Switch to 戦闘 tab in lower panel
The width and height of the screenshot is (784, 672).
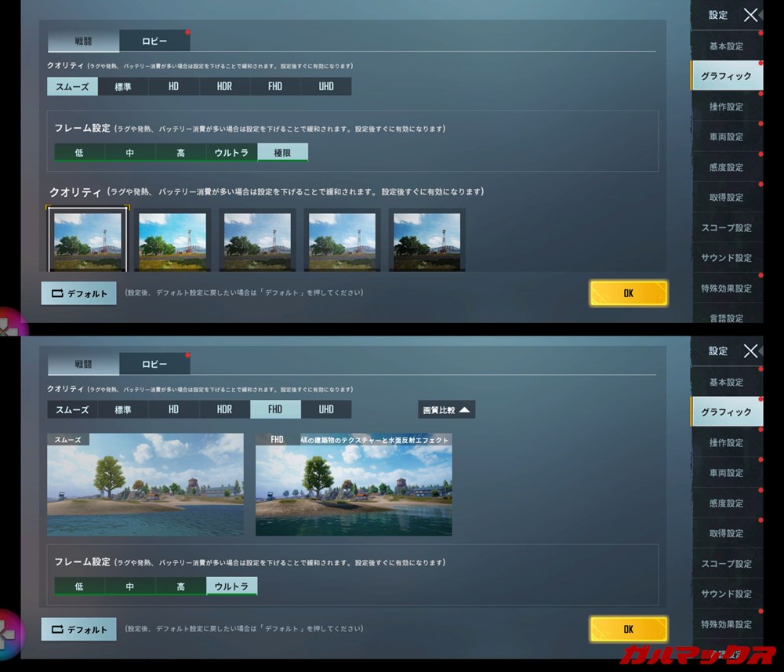click(x=83, y=365)
